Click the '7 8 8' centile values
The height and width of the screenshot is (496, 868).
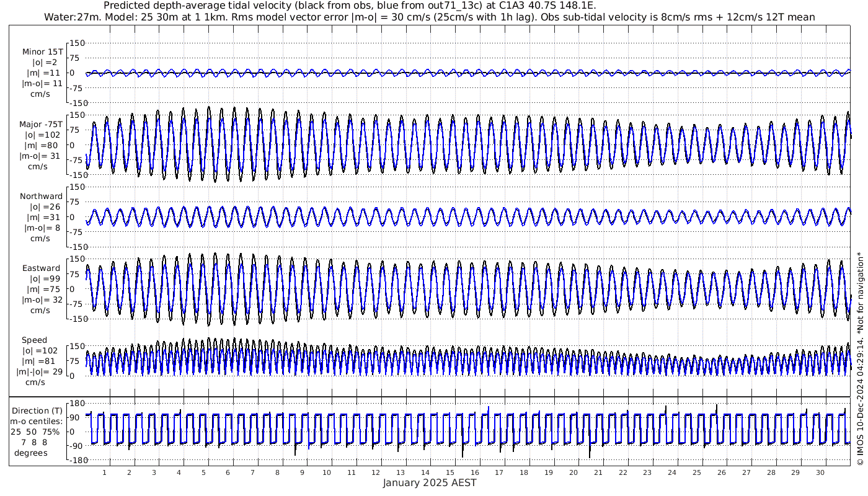35,443
